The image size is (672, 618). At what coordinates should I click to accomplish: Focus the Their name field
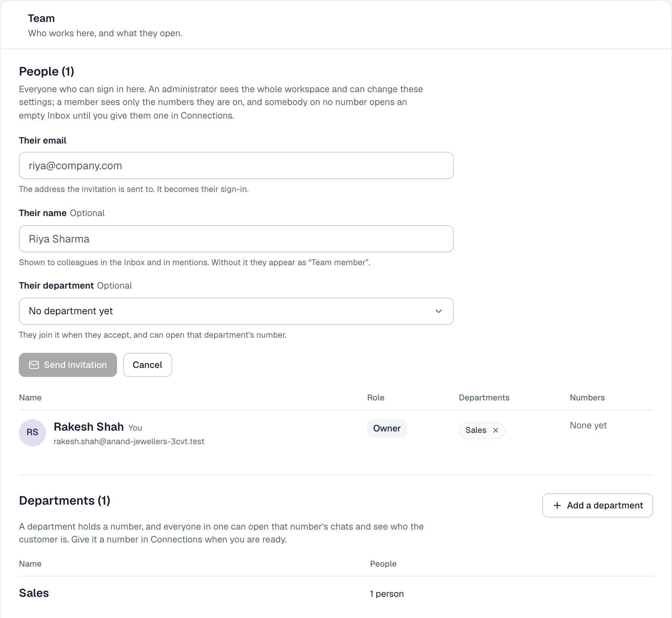coord(236,239)
